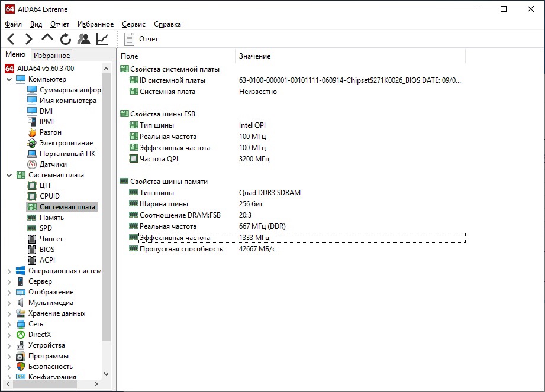Screen dimensions: 545x392
Task: Expand the Устройства node
Action: (9, 345)
